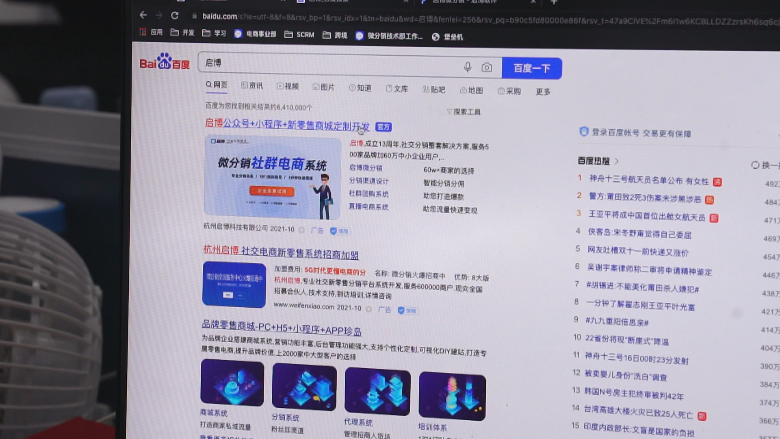Click 登录百度帐号 交易更有保障 link
The image size is (780, 439).
[x=641, y=133]
